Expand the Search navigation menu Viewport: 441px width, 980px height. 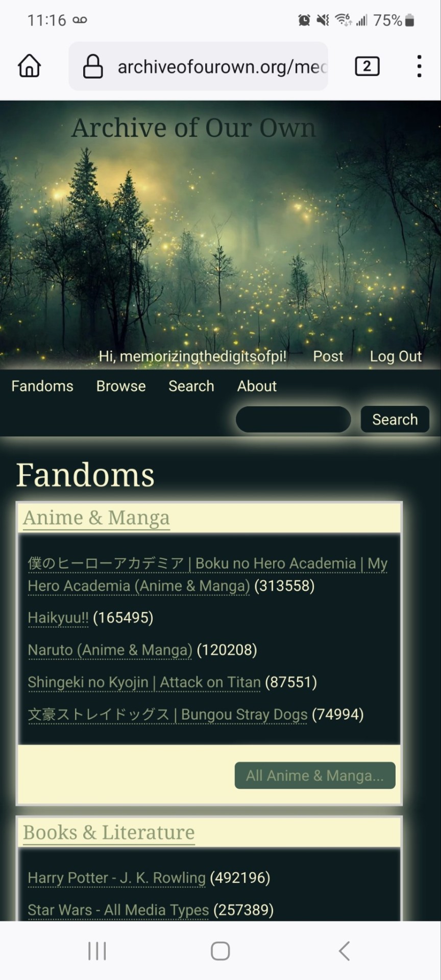click(191, 386)
